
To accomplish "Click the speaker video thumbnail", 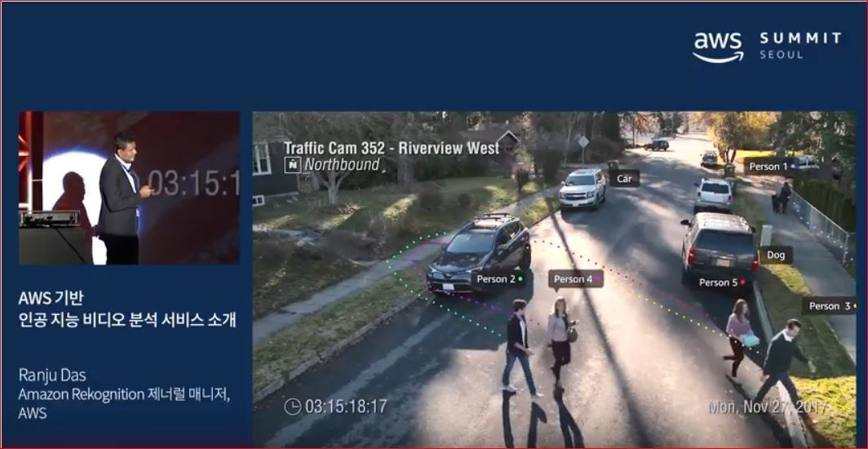I will pos(129,188).
